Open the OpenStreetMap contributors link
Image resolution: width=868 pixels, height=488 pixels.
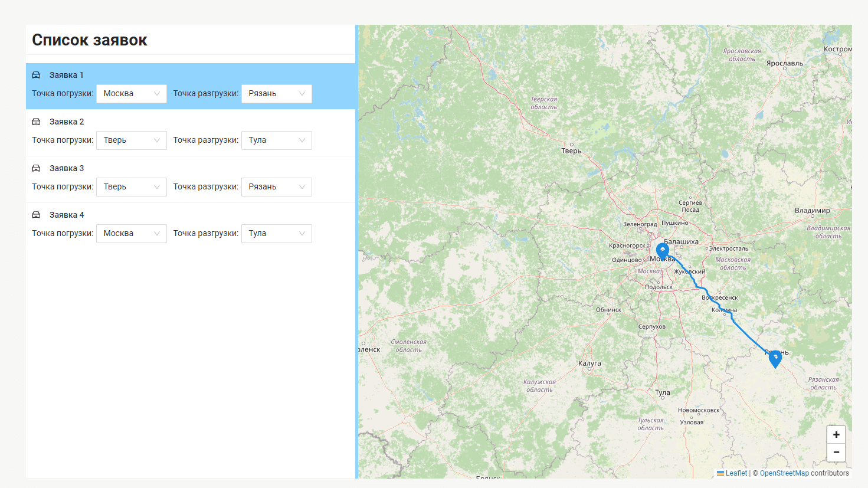(x=784, y=473)
